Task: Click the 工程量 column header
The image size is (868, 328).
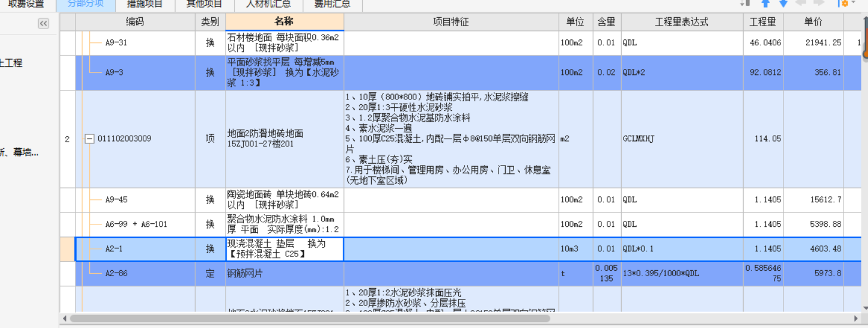Action: coord(763,22)
